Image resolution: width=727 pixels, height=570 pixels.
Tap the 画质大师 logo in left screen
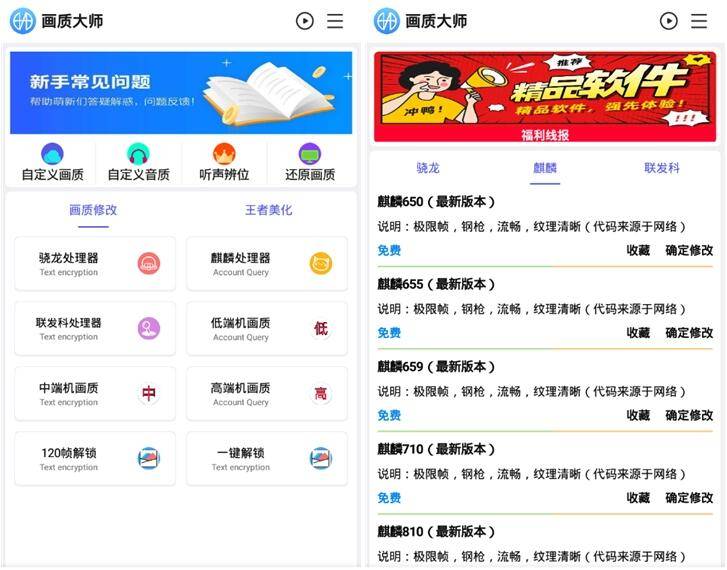tap(23, 21)
